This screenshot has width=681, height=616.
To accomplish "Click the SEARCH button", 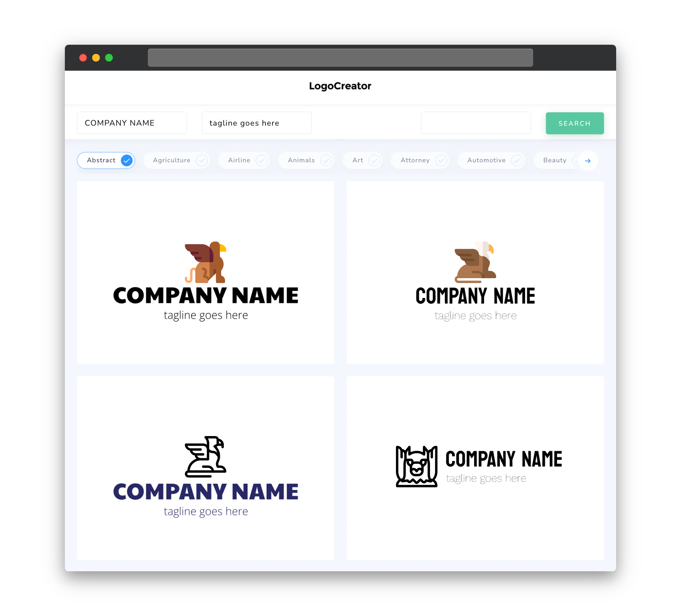I will point(574,123).
